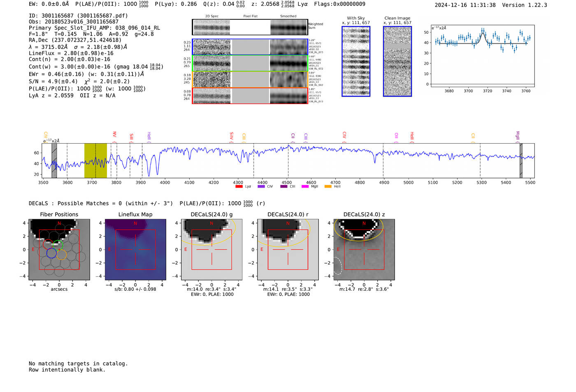This screenshot has height=392, width=576.
Task: Click the blue fiber circle in Fiber Positions
Action: click(51, 253)
